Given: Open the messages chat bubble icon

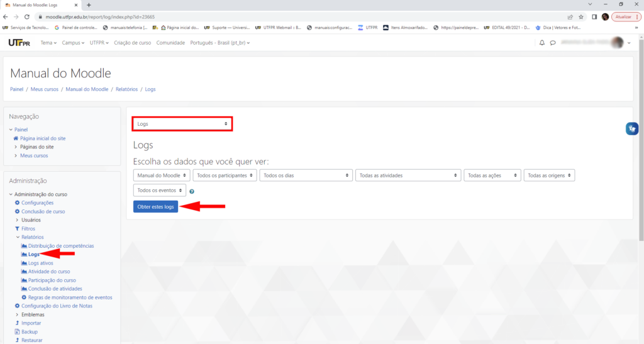Looking at the screenshot, I should click(553, 43).
